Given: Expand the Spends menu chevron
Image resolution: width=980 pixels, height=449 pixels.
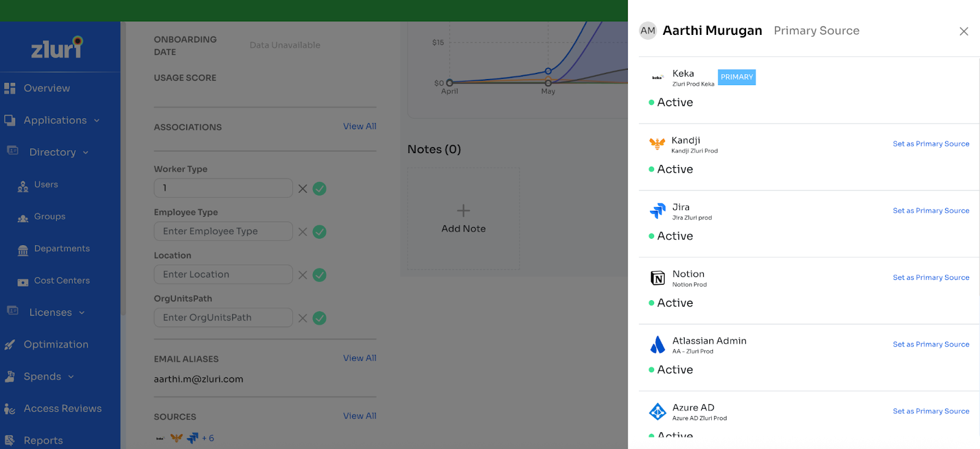Looking at the screenshot, I should (71, 377).
